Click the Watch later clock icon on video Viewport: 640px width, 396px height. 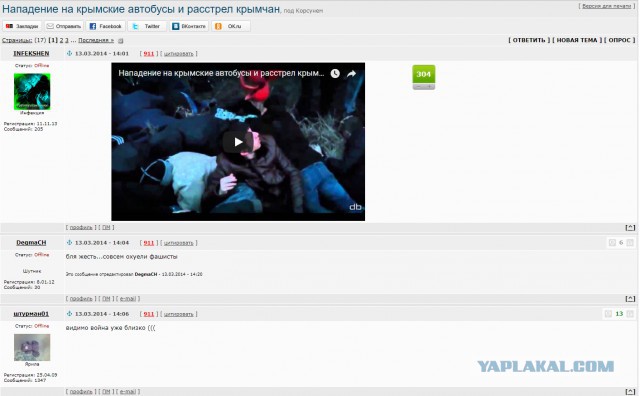point(335,73)
